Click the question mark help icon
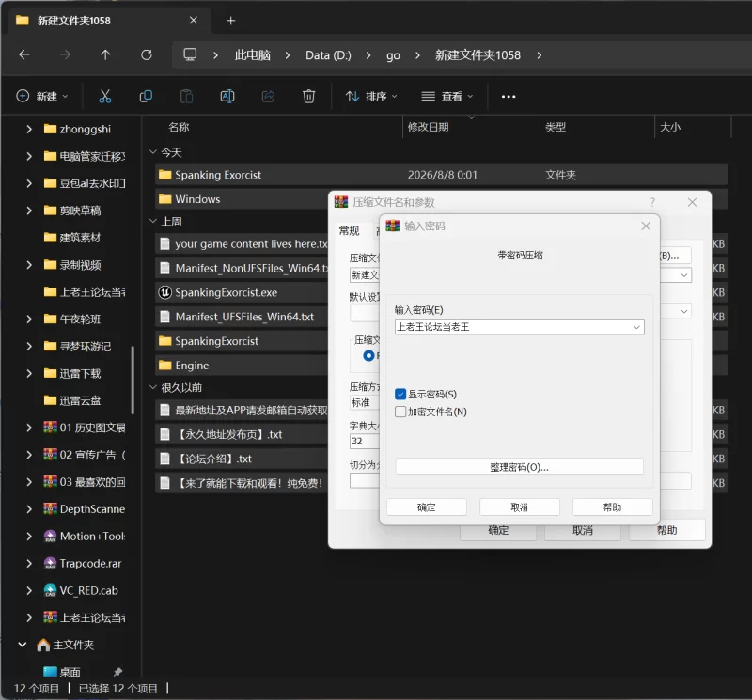The height and width of the screenshot is (700, 752). coord(652,202)
